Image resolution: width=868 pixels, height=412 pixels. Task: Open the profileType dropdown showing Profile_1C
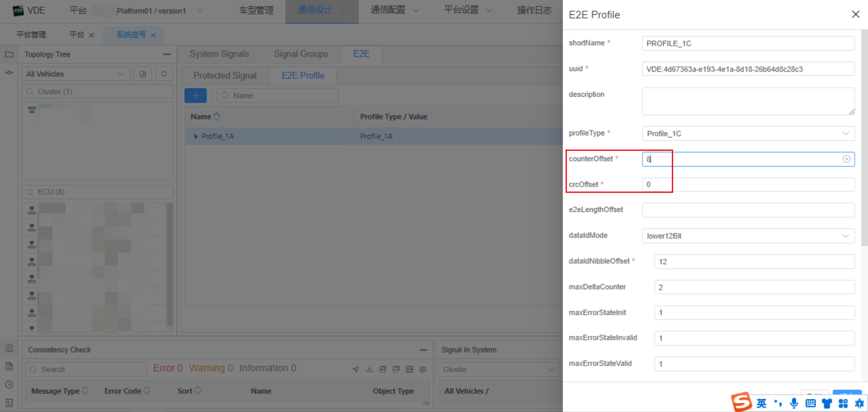(748, 134)
